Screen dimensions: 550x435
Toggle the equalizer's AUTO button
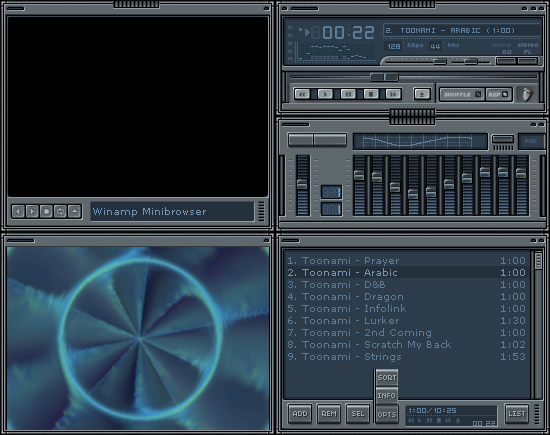[330, 140]
